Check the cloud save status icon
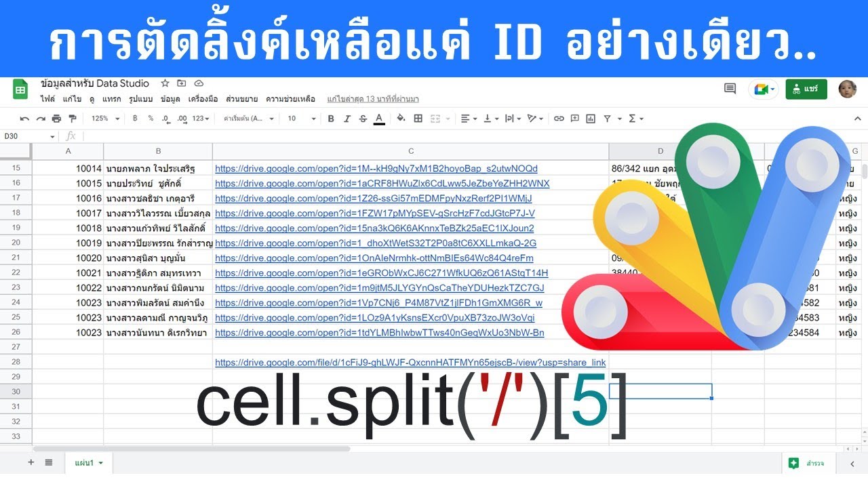 (x=199, y=83)
